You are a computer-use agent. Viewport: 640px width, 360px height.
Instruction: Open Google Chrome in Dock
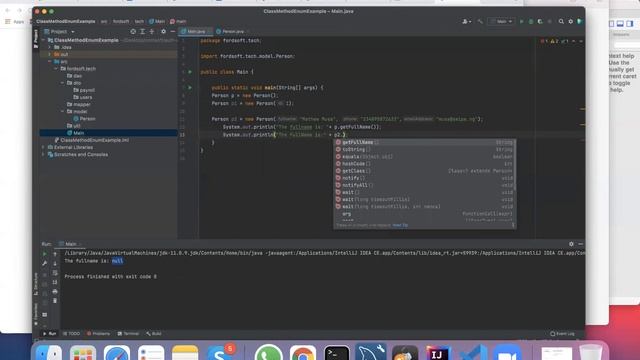coord(303,353)
